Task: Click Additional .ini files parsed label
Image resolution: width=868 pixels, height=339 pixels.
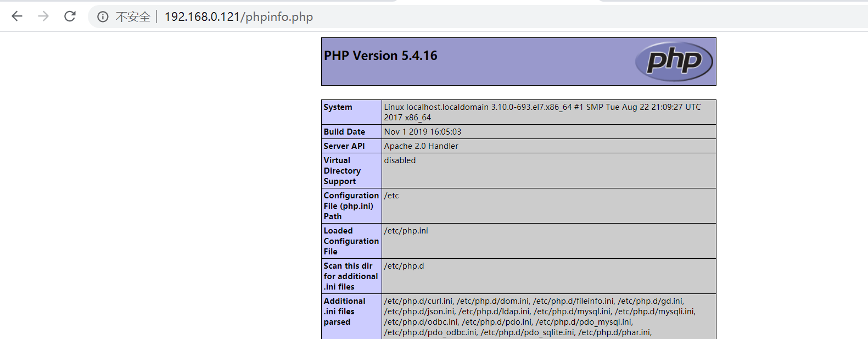Action: coord(344,312)
